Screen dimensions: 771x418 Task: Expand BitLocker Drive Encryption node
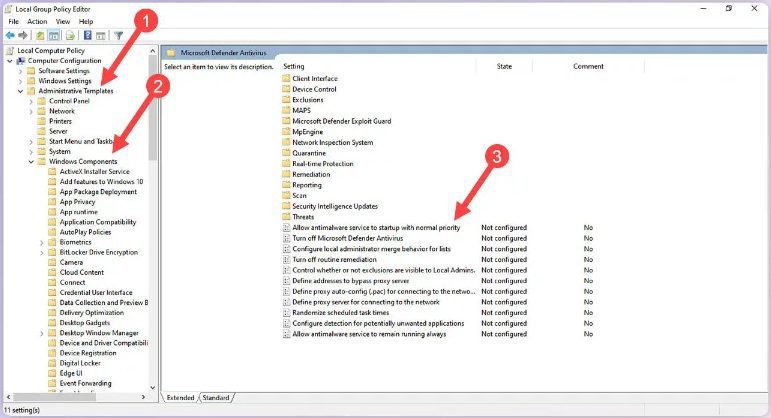pos(42,252)
